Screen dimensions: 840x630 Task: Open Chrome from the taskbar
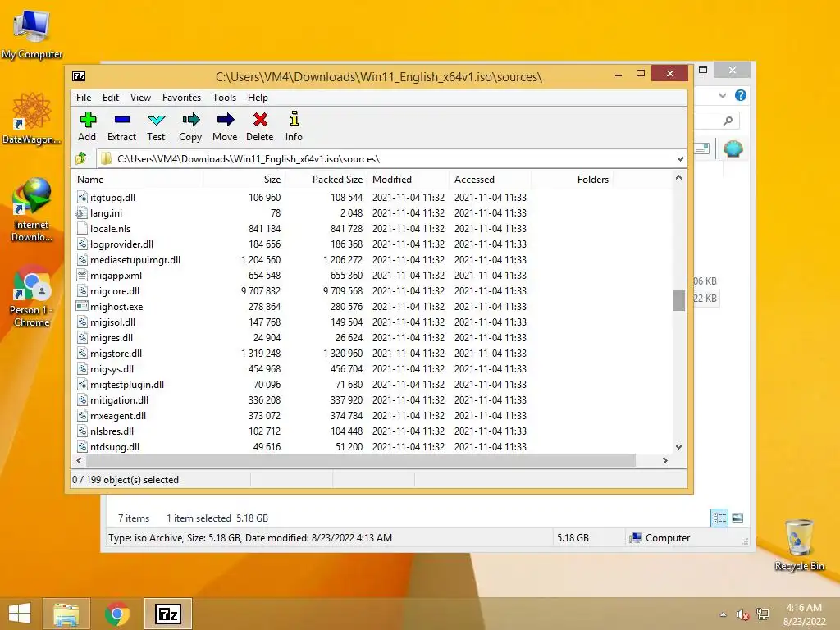click(x=116, y=614)
